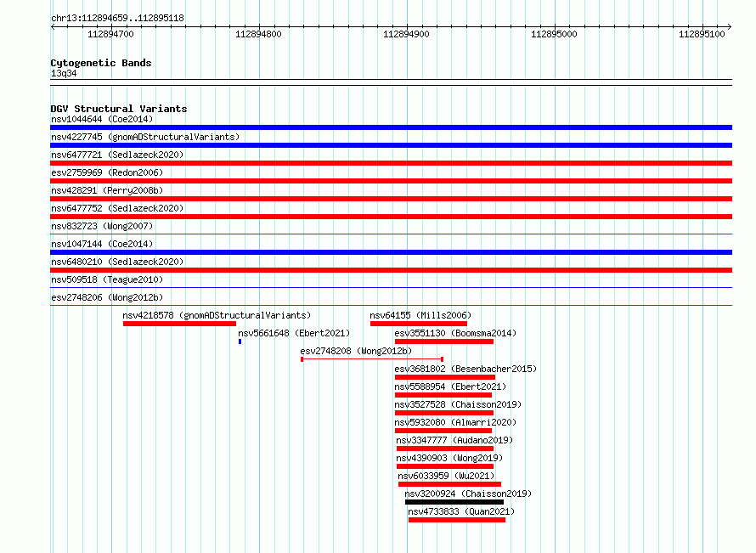
Task: Open the nsv3200924 (Chaisson2019) label
Action: [x=468, y=494]
